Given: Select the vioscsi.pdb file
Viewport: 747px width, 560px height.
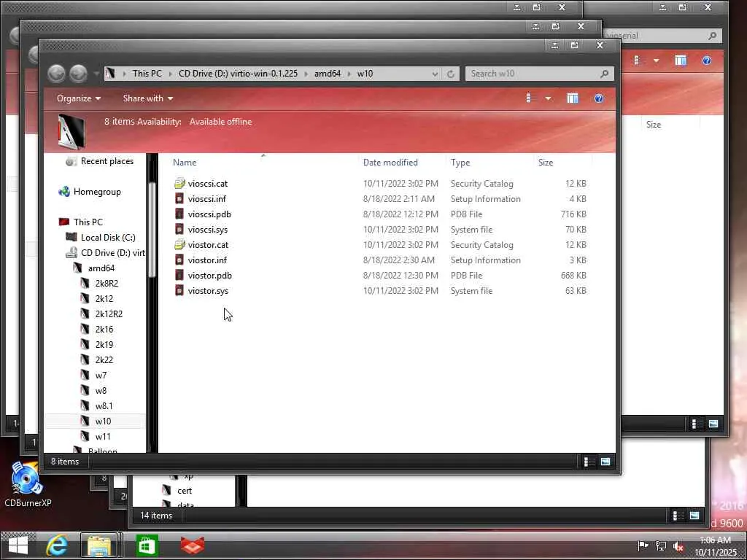Looking at the screenshot, I should pos(209,214).
